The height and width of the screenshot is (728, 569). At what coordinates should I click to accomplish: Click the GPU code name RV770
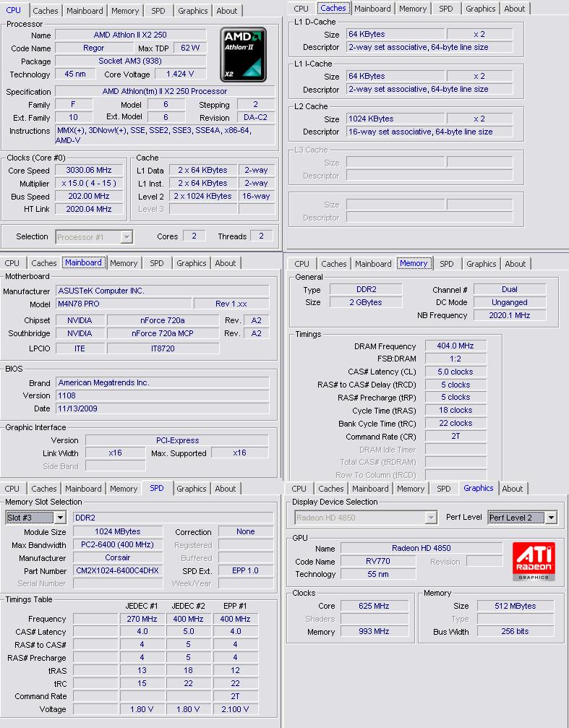click(x=377, y=561)
